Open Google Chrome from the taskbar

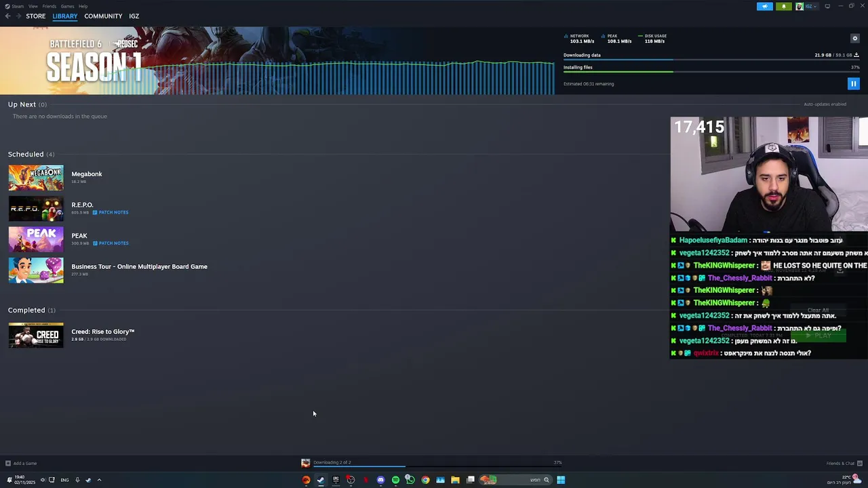coord(425,480)
